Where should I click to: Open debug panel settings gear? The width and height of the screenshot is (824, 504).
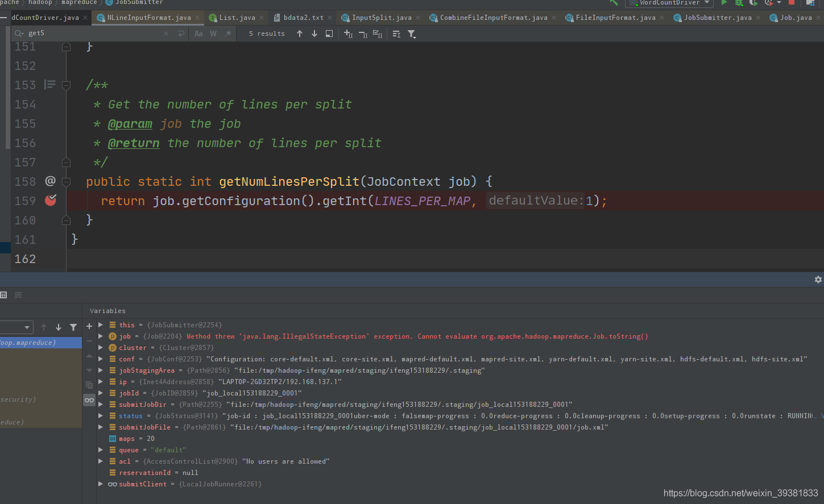pos(818,280)
